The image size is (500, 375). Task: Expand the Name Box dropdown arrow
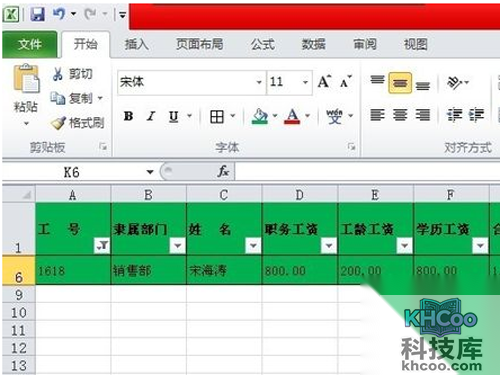tap(150, 172)
